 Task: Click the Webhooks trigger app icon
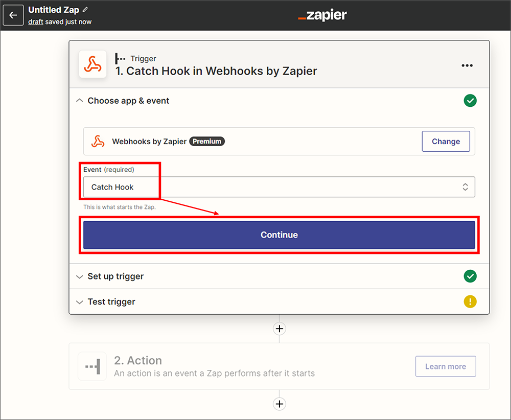[x=93, y=64]
